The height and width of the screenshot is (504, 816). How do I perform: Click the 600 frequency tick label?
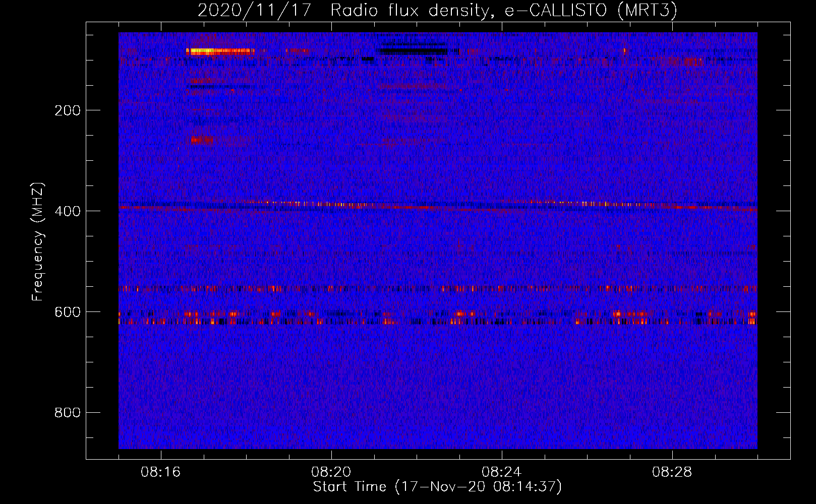68,312
